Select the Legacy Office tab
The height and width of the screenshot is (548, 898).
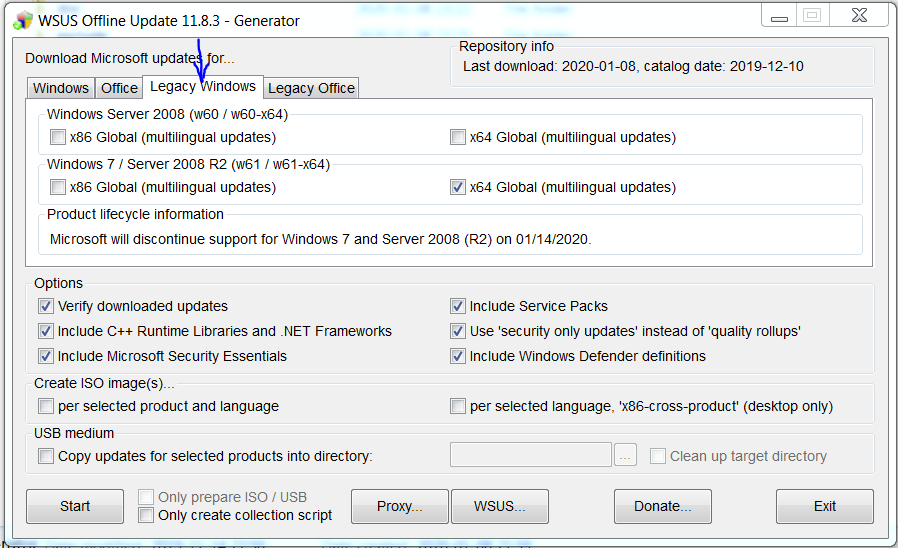click(311, 88)
